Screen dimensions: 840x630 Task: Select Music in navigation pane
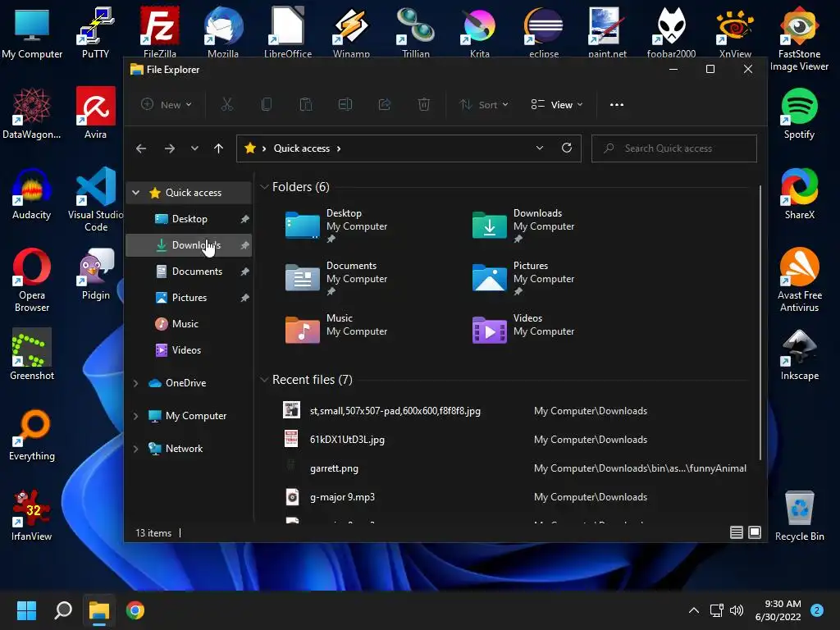(189, 323)
